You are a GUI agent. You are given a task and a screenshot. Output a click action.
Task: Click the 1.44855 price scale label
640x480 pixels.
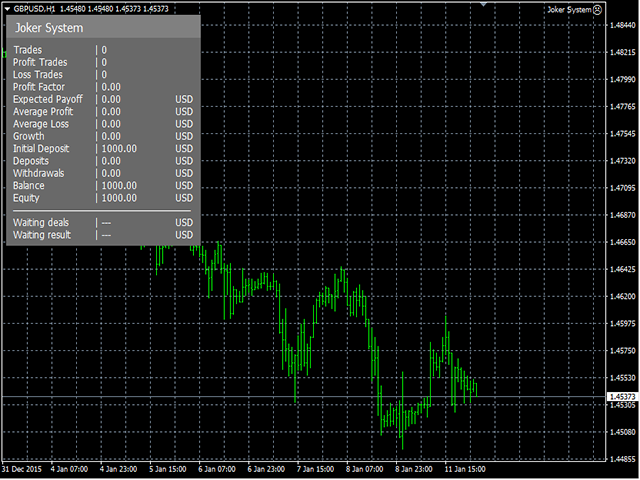[622, 459]
